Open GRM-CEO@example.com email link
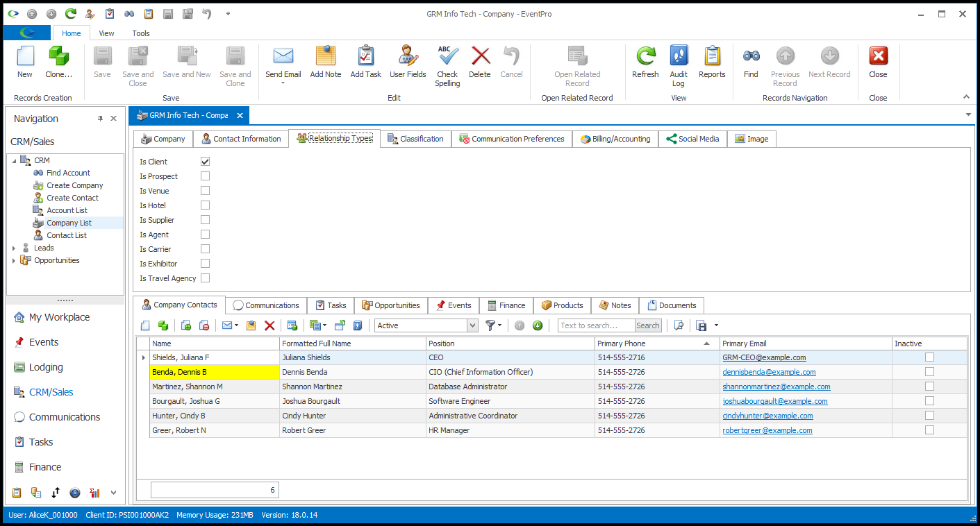 [x=764, y=357]
